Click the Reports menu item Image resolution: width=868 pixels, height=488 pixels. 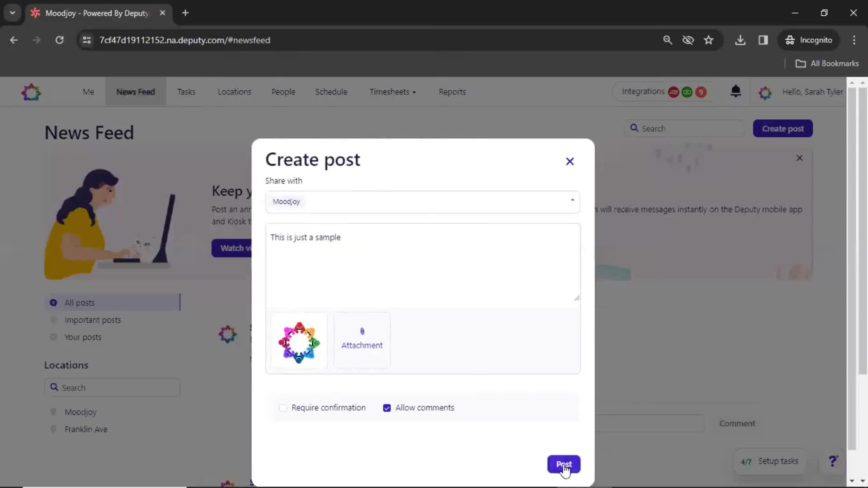point(451,92)
